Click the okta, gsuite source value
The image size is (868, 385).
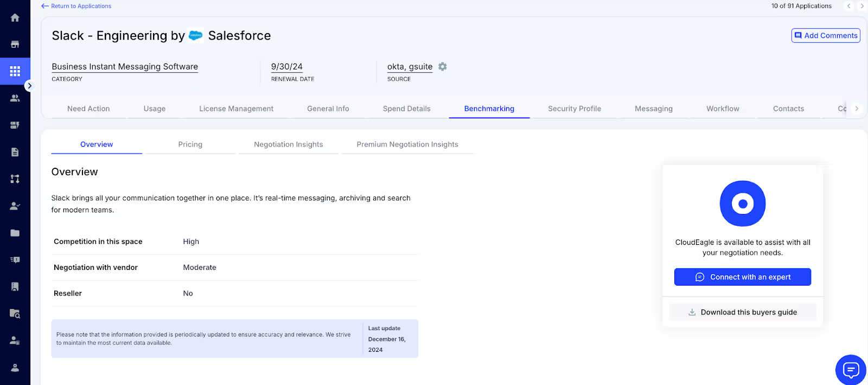point(410,66)
